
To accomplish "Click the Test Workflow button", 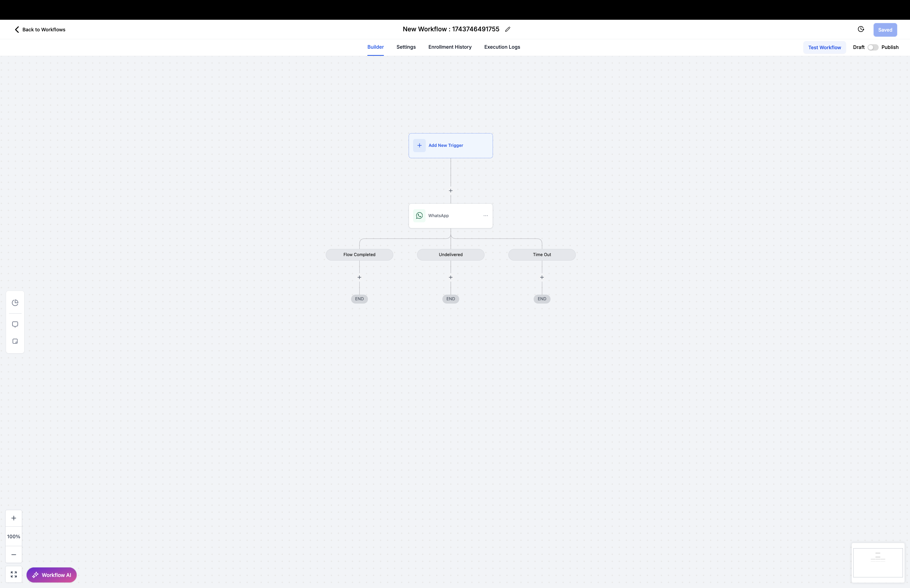I will [824, 47].
